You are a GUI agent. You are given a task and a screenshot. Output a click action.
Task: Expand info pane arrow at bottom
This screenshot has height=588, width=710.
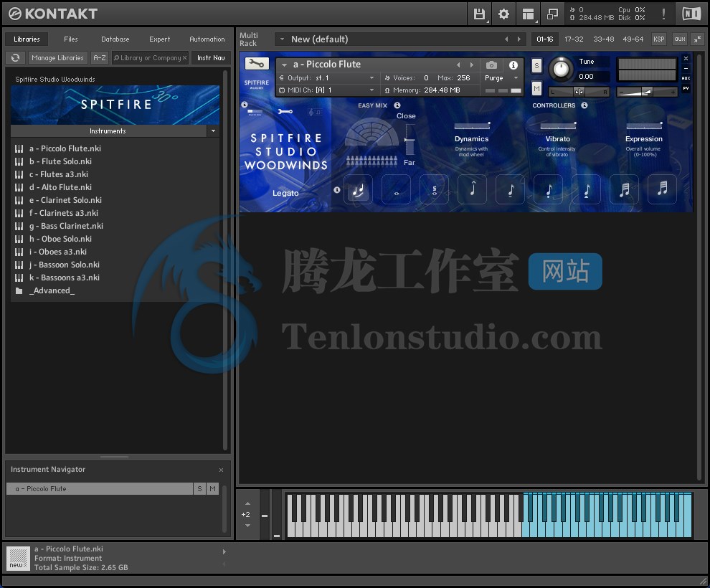coord(224,551)
